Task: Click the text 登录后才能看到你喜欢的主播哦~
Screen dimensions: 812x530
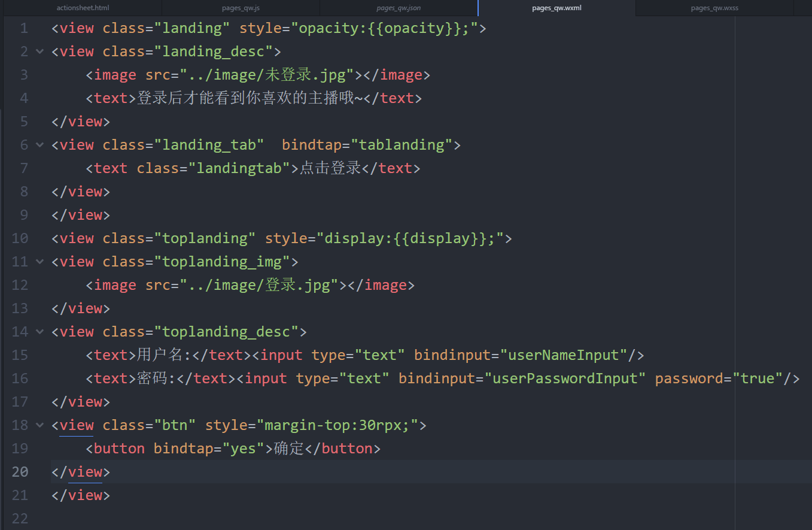Action: (250, 98)
